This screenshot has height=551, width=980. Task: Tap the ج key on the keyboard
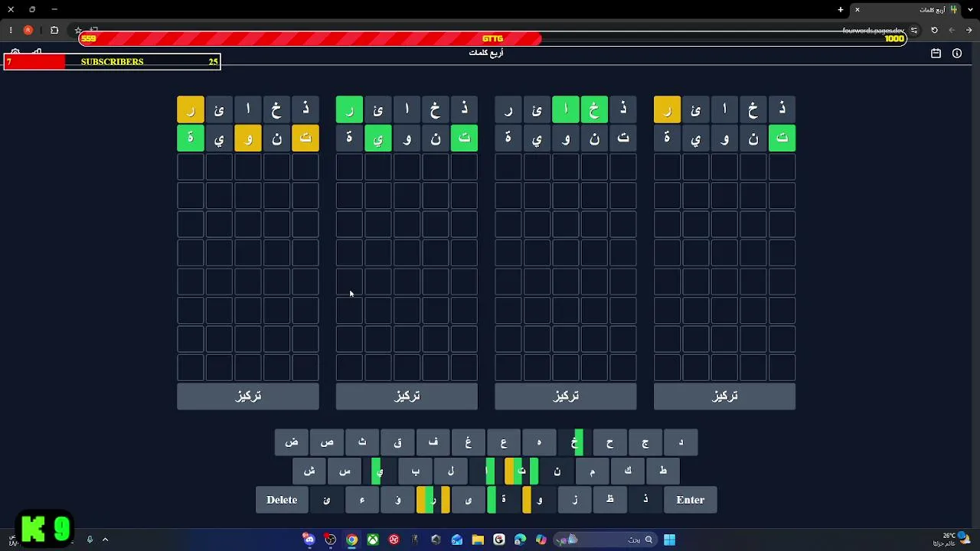pyautogui.click(x=645, y=442)
